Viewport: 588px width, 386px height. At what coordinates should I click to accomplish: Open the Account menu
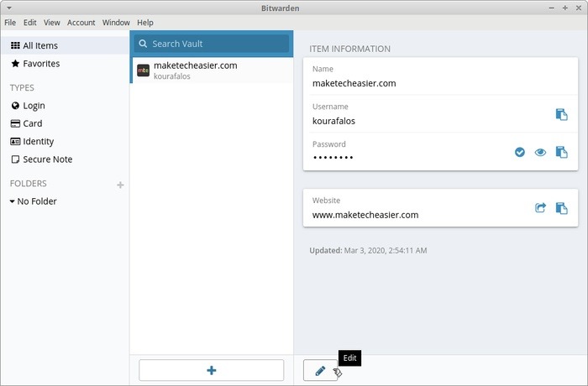81,23
